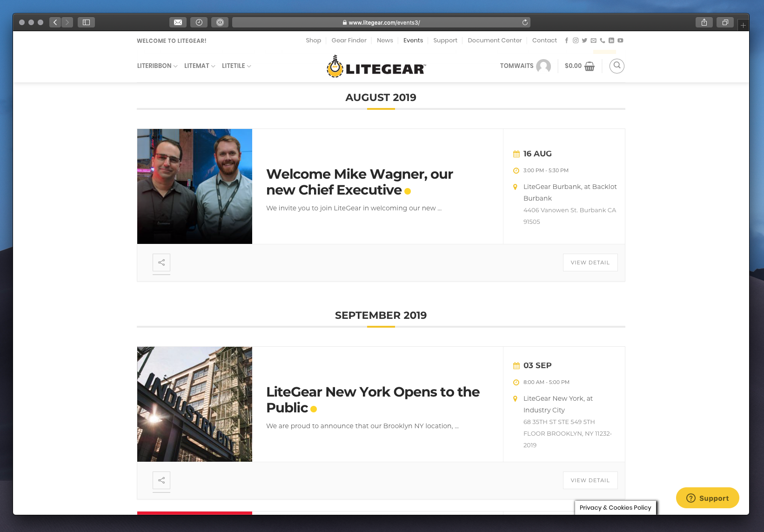Image resolution: width=764 pixels, height=532 pixels.
Task: Click the SEPTEMBER 2019 heading
Action: 381,316
